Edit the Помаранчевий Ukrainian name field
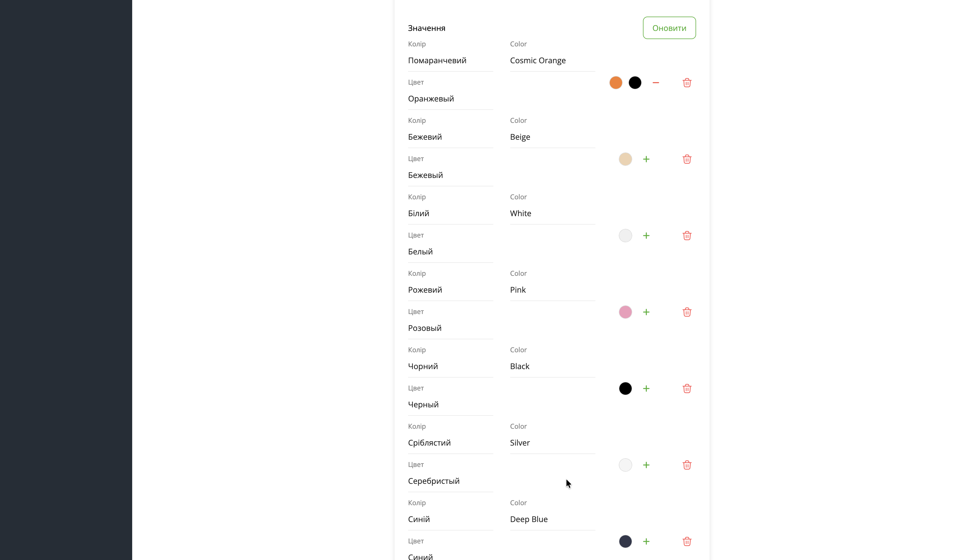This screenshot has width=972, height=560. click(x=450, y=61)
